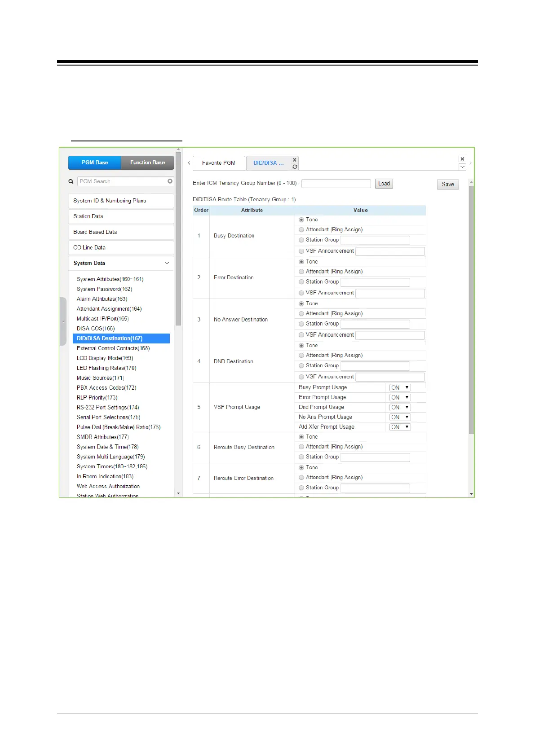The height and width of the screenshot is (756, 535).
Task: Select Tone for Busy Destination
Action: pyautogui.click(x=301, y=220)
